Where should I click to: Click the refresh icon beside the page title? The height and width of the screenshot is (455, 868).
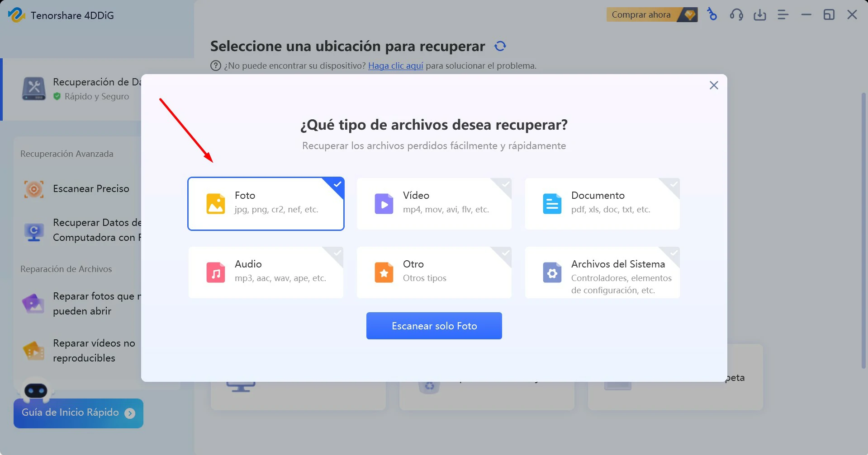click(x=500, y=46)
